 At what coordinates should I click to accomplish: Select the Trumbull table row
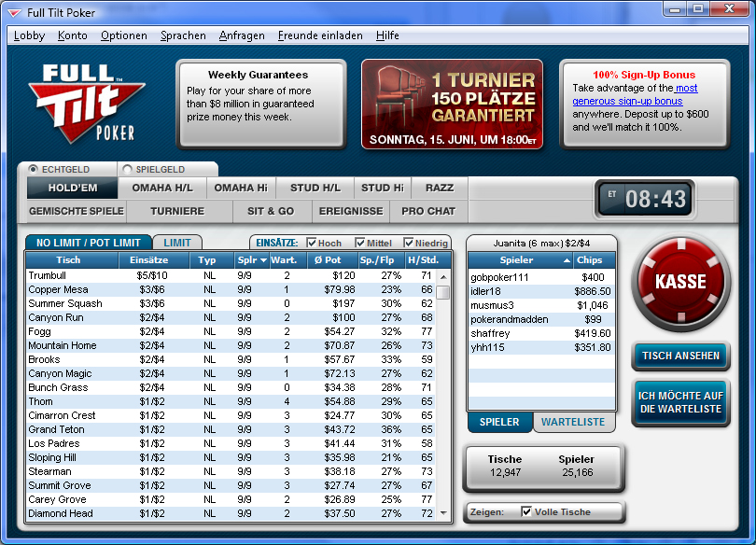pyautogui.click(x=231, y=275)
